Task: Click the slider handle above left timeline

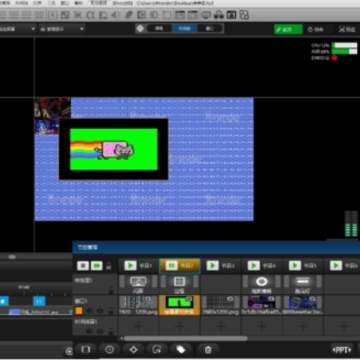Action: click(12, 257)
